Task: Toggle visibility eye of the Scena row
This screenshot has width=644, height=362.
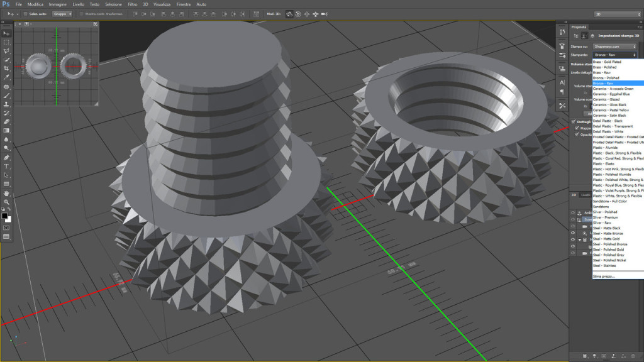Action: point(573,219)
